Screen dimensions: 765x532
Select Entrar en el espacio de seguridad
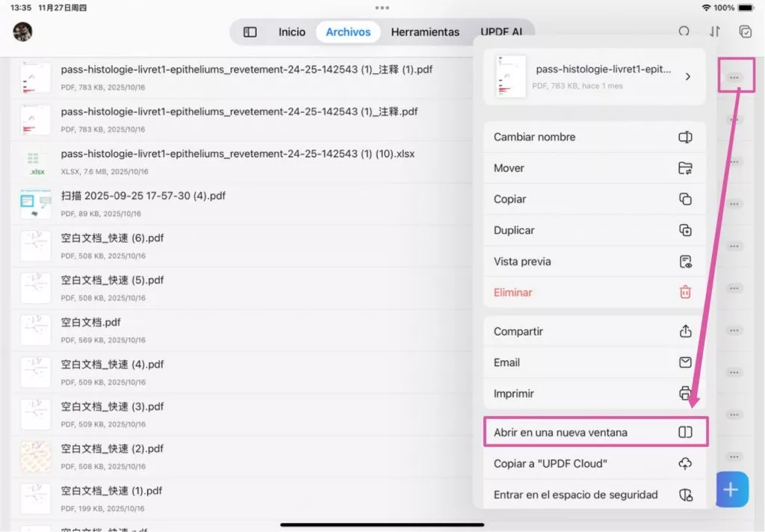594,495
